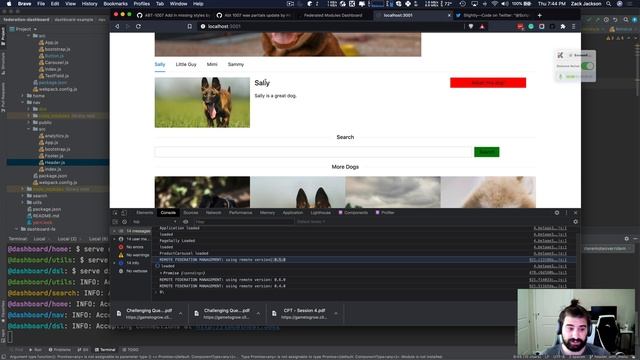This screenshot has height=360, width=640.
Task: Select the Mimi dog tab
Action: tap(212, 64)
